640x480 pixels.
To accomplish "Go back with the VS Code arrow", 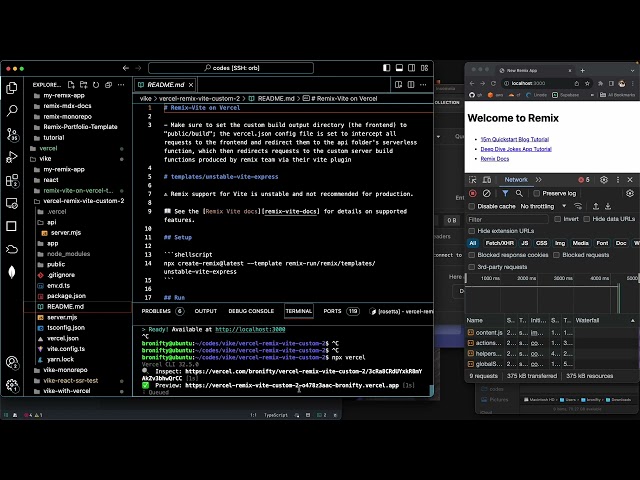I will (x=126, y=68).
